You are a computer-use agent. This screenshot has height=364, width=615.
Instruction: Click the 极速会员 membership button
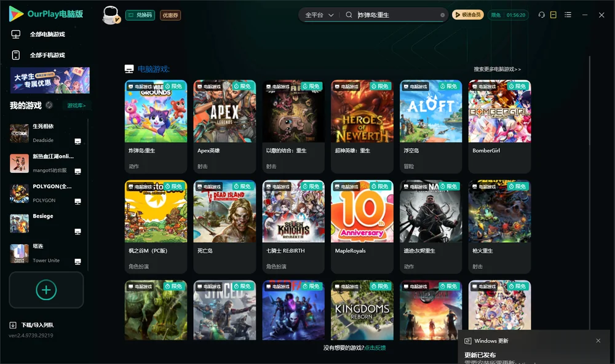pyautogui.click(x=468, y=15)
